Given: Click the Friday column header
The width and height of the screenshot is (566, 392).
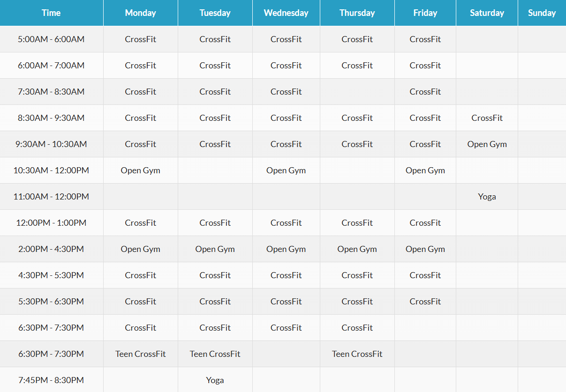Looking at the screenshot, I should tap(425, 13).
